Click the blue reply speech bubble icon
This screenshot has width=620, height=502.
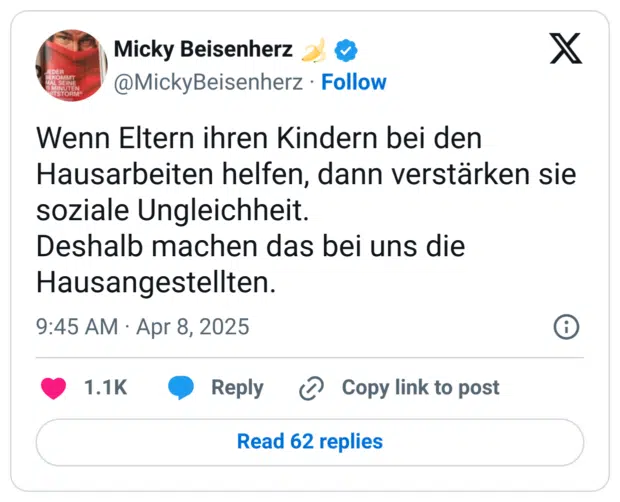pos(181,388)
